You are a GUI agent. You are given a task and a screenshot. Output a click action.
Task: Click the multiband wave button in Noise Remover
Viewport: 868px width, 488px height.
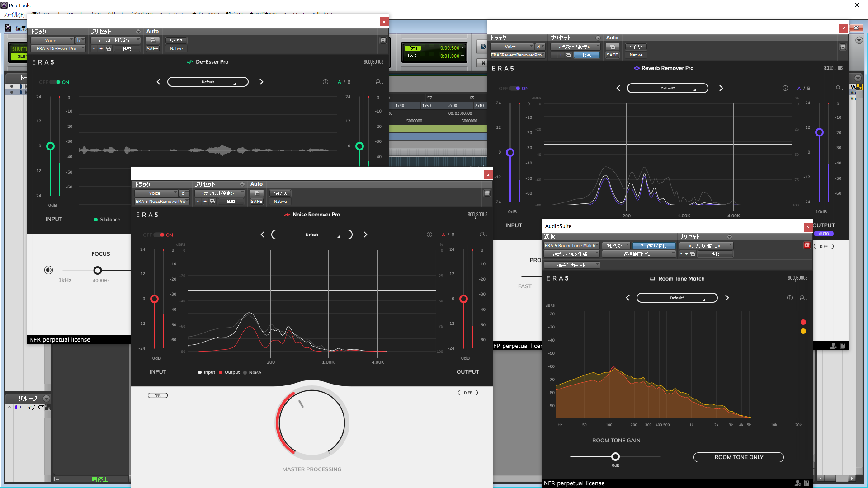pos(158,395)
